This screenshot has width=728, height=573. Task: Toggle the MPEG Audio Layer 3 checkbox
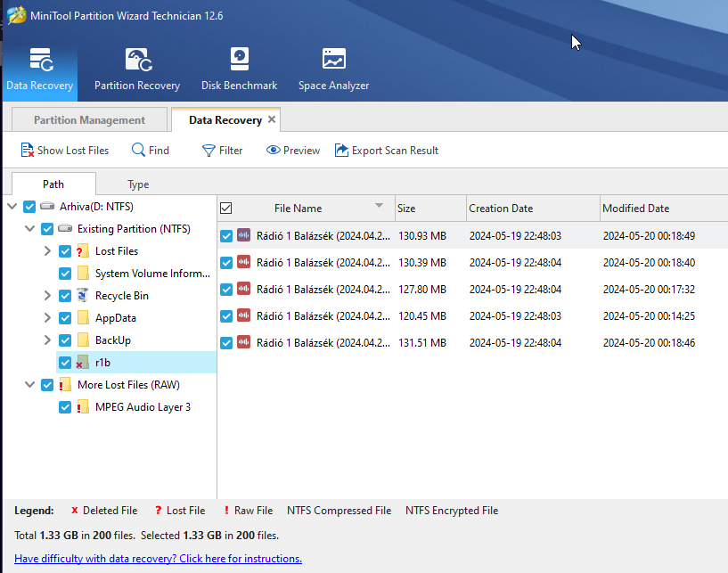(x=65, y=407)
